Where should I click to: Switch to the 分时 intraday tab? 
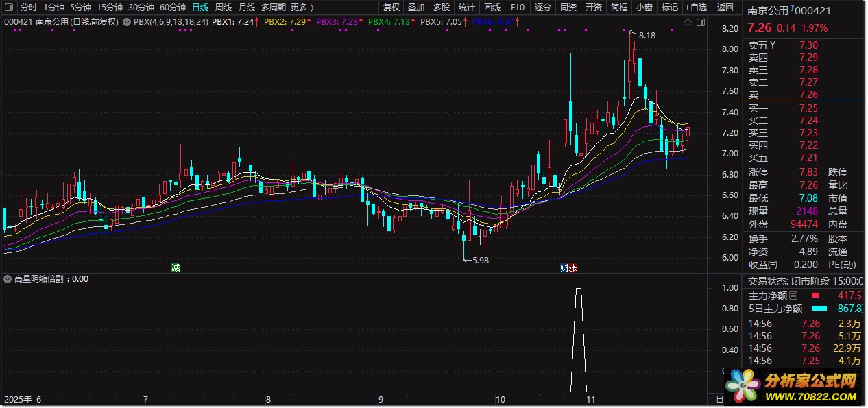[28, 8]
